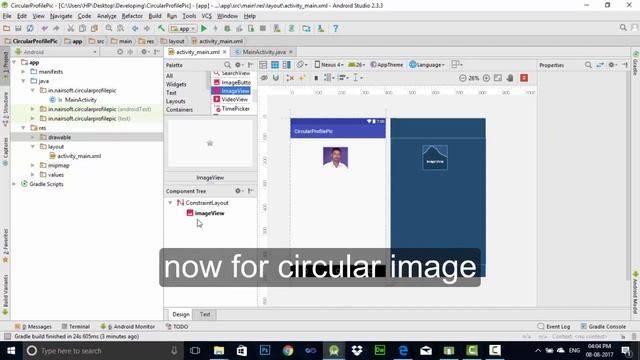Screen dimensions: 640x360
Task: Click the Stop square icon
Action: coord(263,29)
